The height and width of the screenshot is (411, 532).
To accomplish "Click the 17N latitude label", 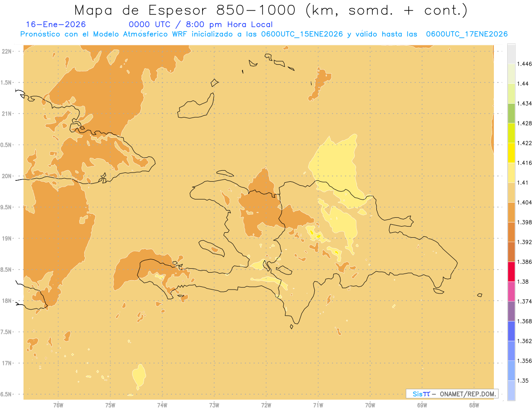I will pyautogui.click(x=7, y=363).
